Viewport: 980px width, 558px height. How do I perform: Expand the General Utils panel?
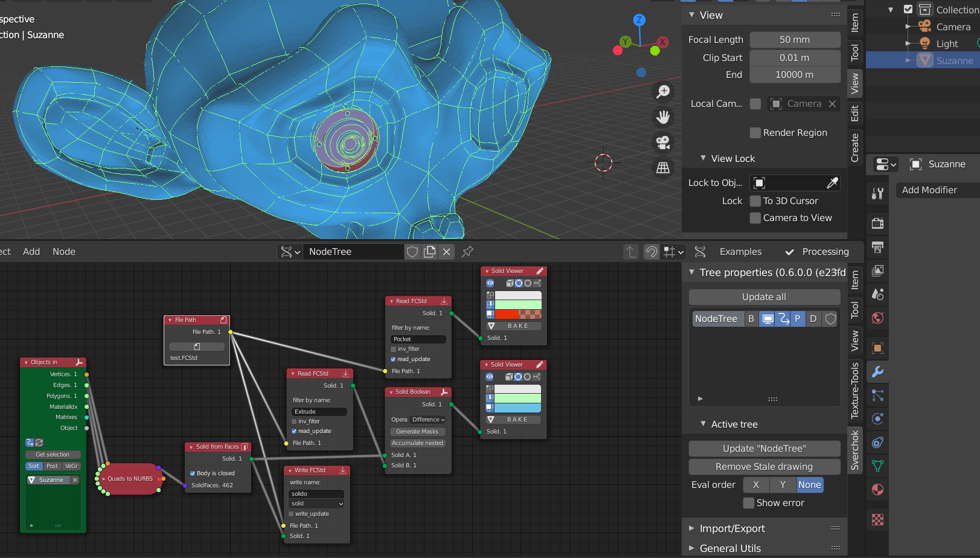[691, 548]
